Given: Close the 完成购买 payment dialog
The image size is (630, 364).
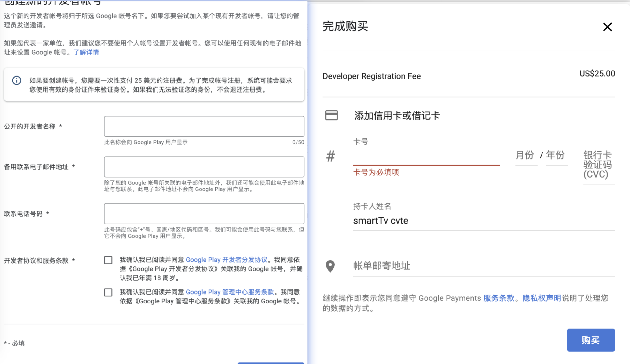Looking at the screenshot, I should pyautogui.click(x=607, y=27).
